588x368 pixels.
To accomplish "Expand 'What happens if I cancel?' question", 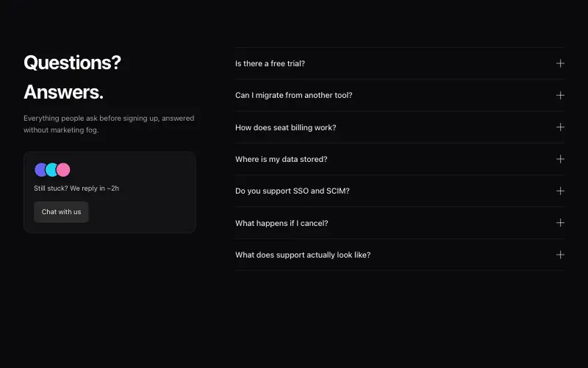I will [400, 223].
